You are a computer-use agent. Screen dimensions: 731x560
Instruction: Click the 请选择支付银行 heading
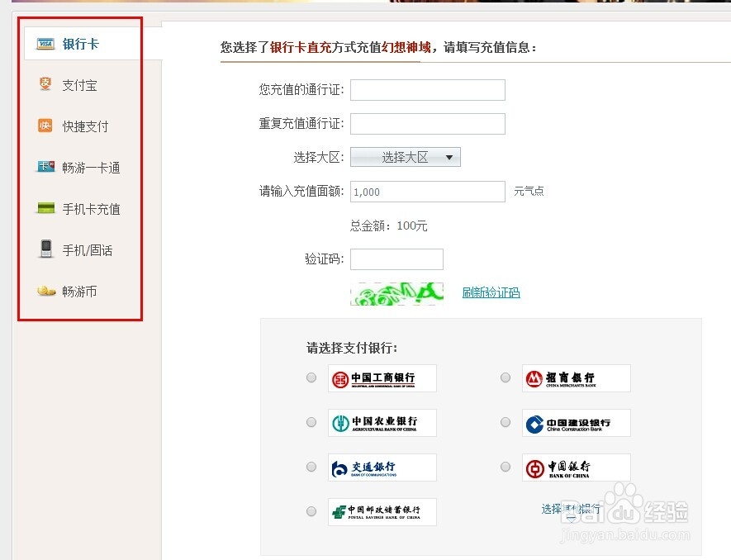[x=352, y=348]
